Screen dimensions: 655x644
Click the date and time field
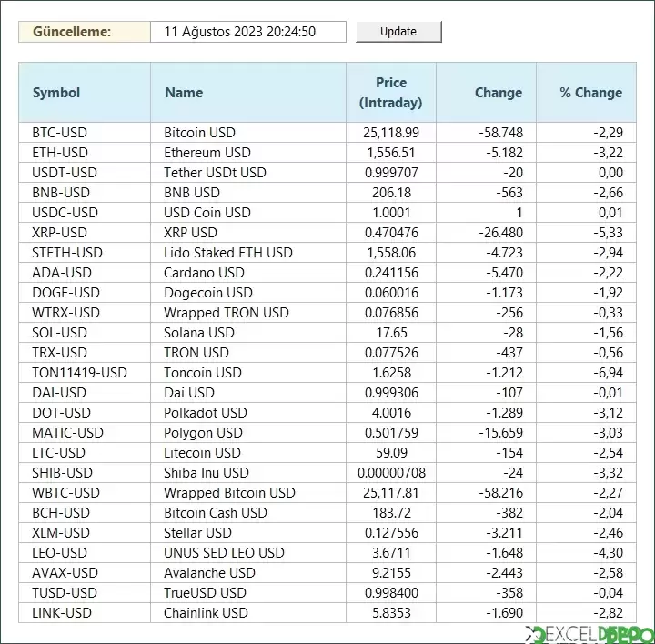(x=247, y=32)
